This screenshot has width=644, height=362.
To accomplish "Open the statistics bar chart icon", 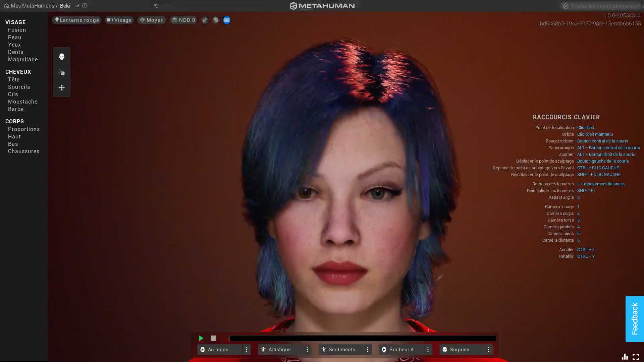I will pyautogui.click(x=625, y=357).
